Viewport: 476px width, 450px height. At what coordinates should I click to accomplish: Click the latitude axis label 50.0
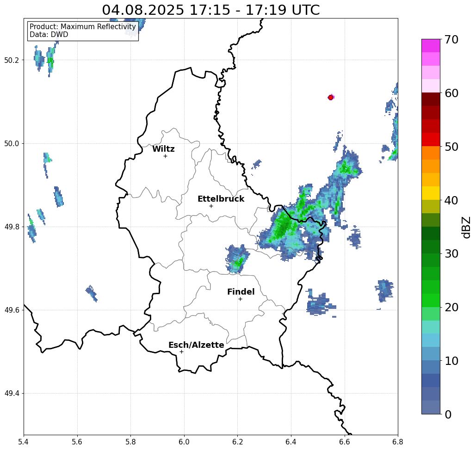(12, 143)
